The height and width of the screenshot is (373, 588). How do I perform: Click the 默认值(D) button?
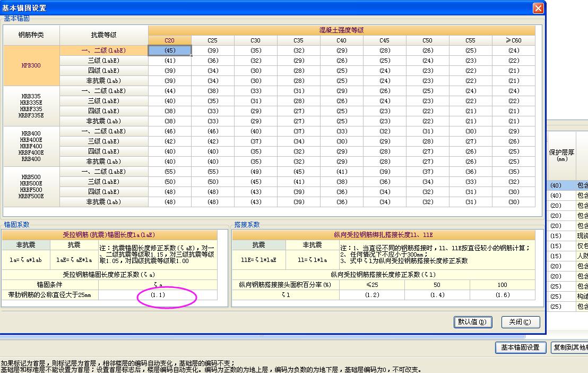coord(472,322)
